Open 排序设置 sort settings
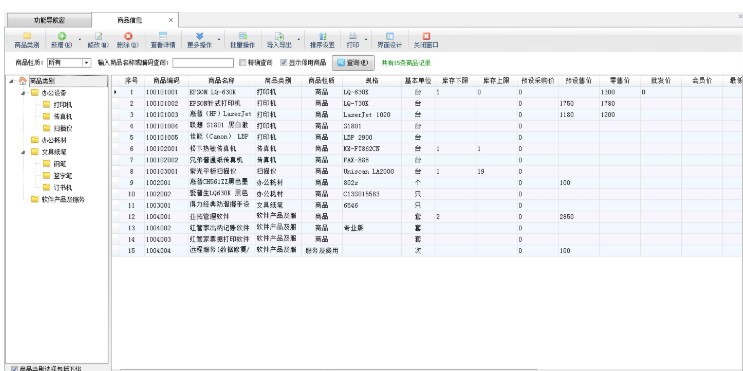This screenshot has width=743, height=371. pos(322,40)
